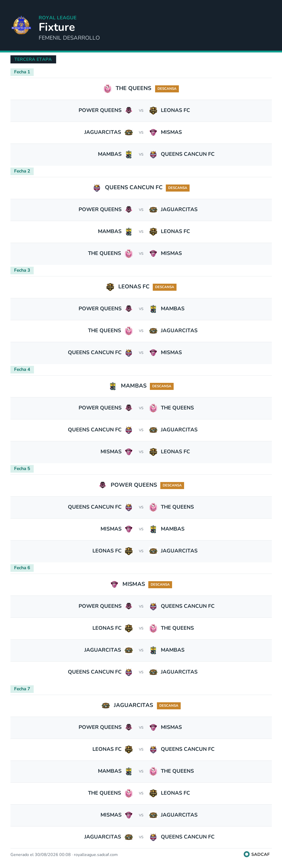
Task: Click Power Queens badge in Fecha 5 descansa row
Action: pos(103,485)
